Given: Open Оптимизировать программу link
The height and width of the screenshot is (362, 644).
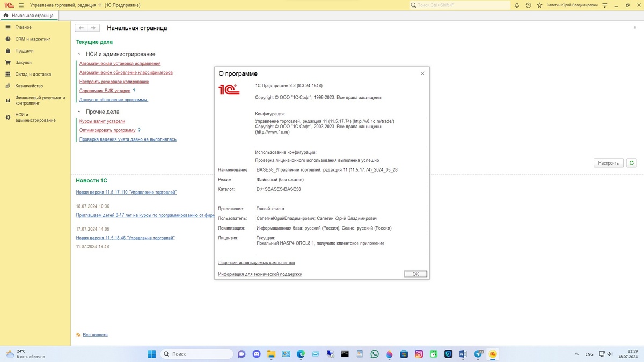Looking at the screenshot, I should tap(107, 130).
